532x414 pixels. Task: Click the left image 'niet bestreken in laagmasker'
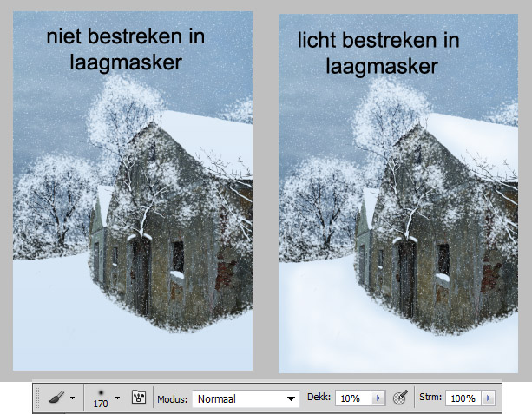pyautogui.click(x=133, y=191)
